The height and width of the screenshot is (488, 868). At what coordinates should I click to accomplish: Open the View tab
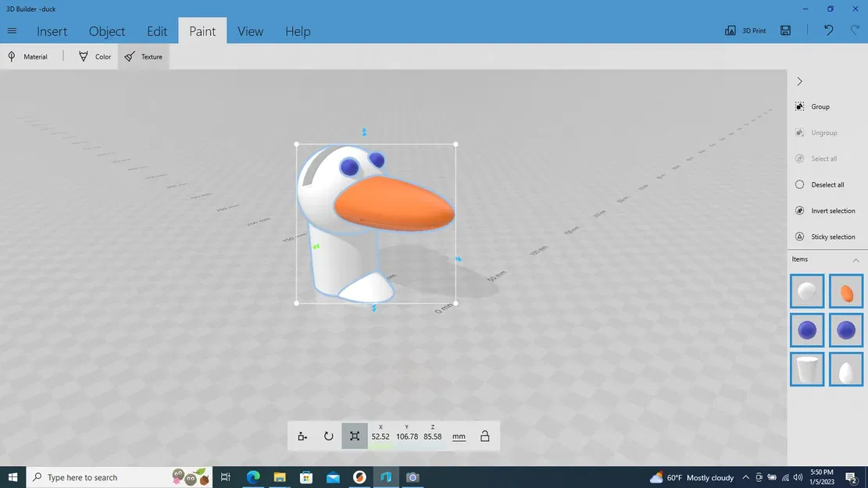[250, 31]
